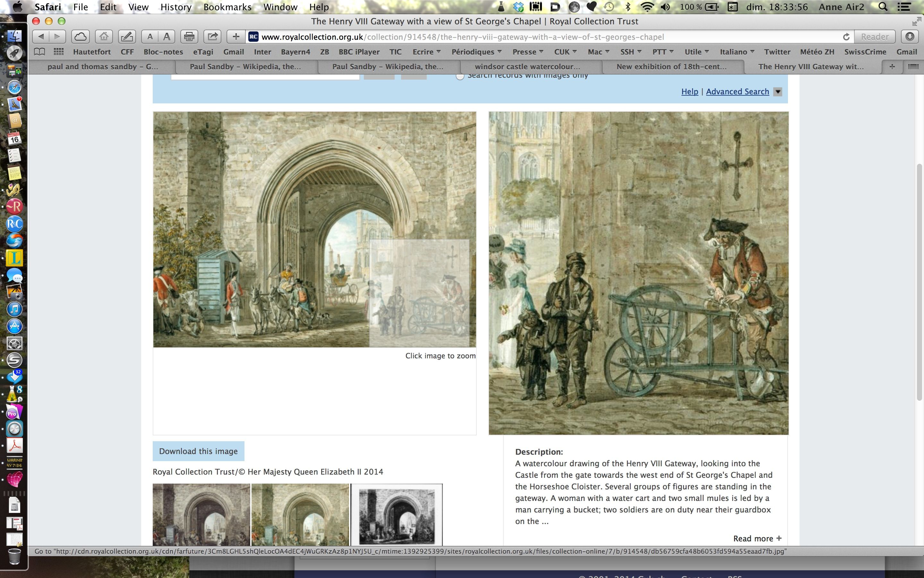Expand Mac bookmarks folder
924x578 pixels.
tap(599, 52)
